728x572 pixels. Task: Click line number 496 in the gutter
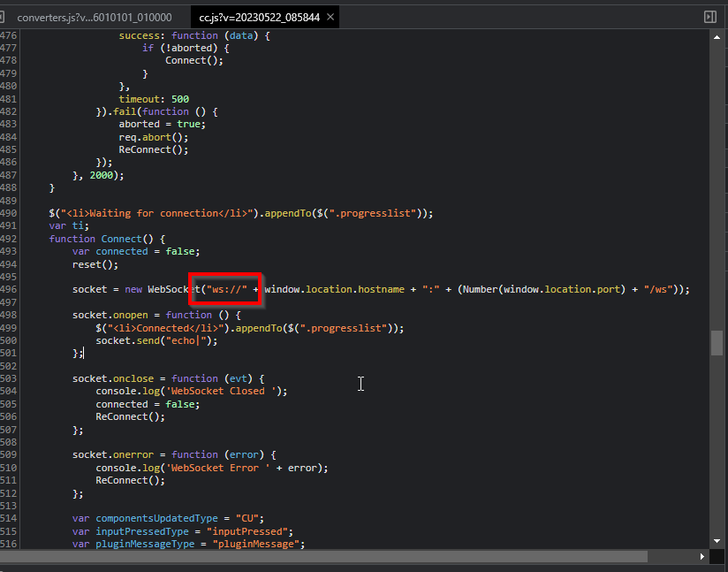(8, 289)
